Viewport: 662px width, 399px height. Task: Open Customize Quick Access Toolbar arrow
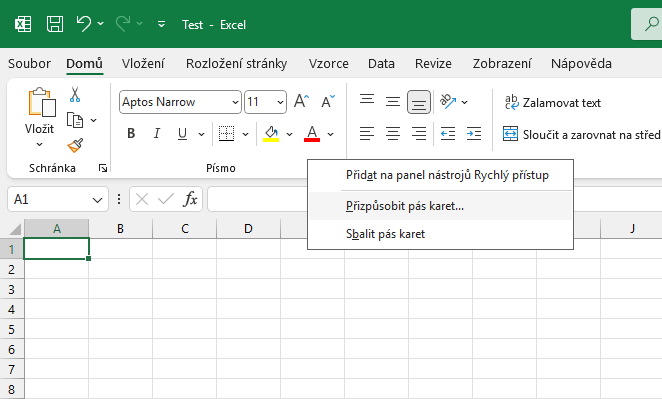[x=161, y=24]
